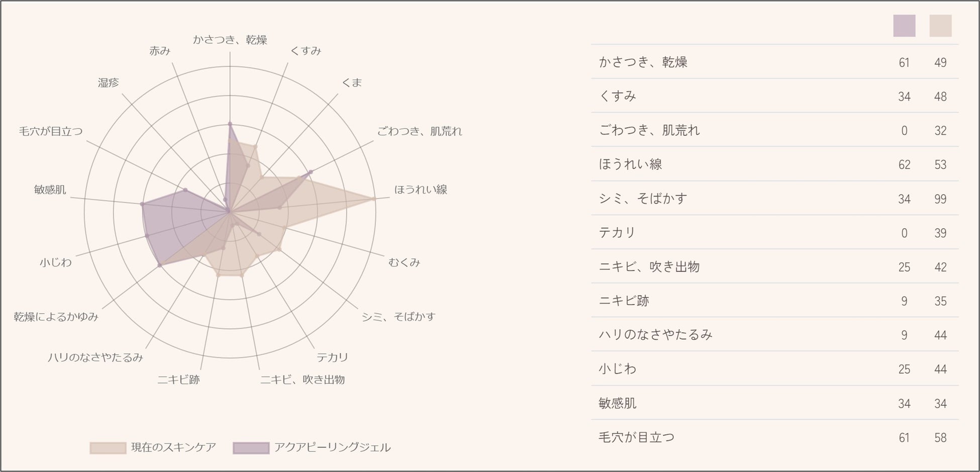The width and height of the screenshot is (980, 472).
Task: Click the むくみ axis label on radar chart
Action: point(404,262)
